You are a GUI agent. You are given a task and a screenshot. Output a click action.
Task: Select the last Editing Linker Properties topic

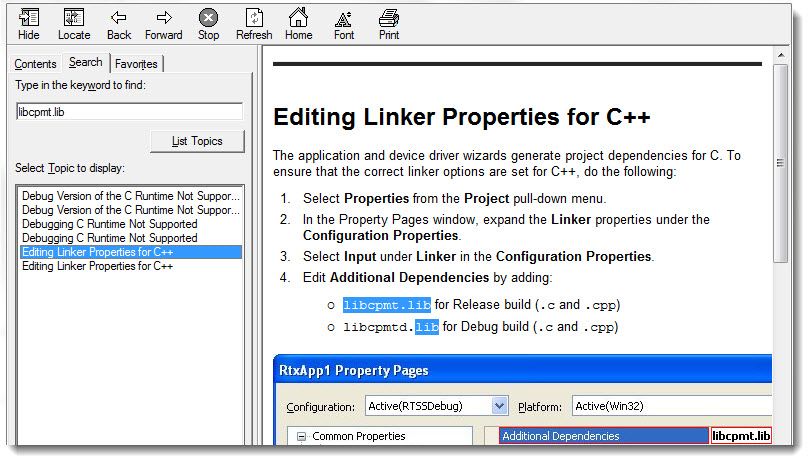point(98,267)
